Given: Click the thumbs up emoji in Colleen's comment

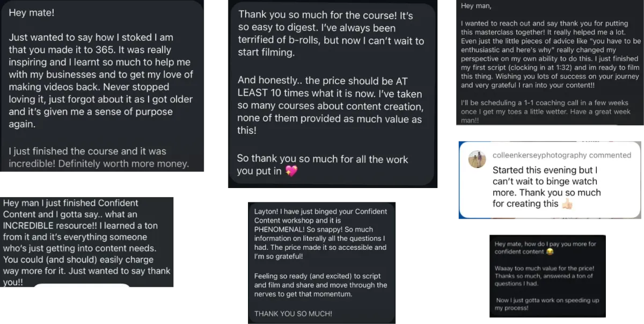Looking at the screenshot, I should [567, 204].
